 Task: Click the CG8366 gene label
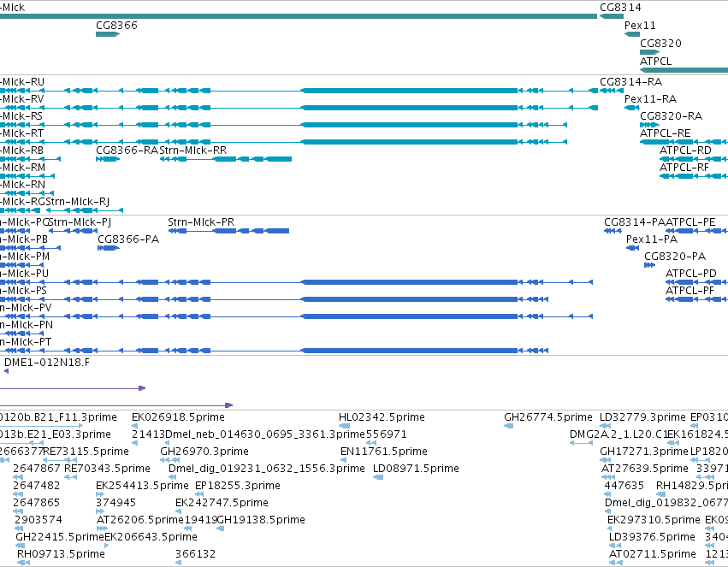click(116, 25)
